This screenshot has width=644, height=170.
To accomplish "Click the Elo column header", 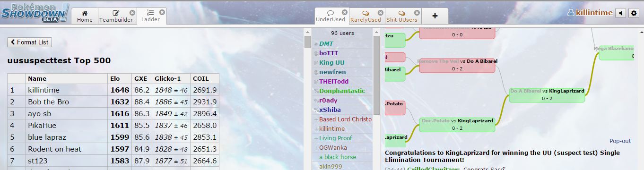I will pyautogui.click(x=120, y=78).
